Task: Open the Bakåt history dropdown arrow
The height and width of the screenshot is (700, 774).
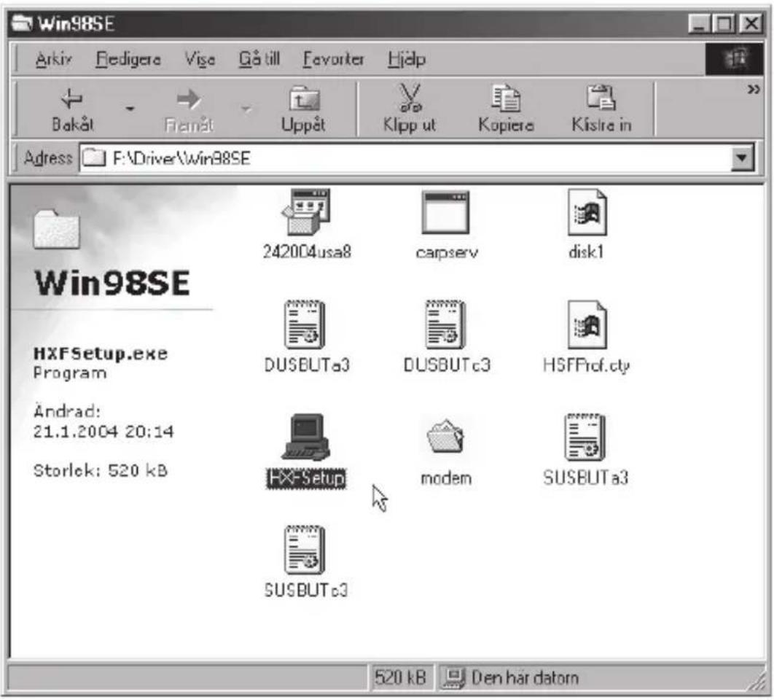Action: (130, 109)
